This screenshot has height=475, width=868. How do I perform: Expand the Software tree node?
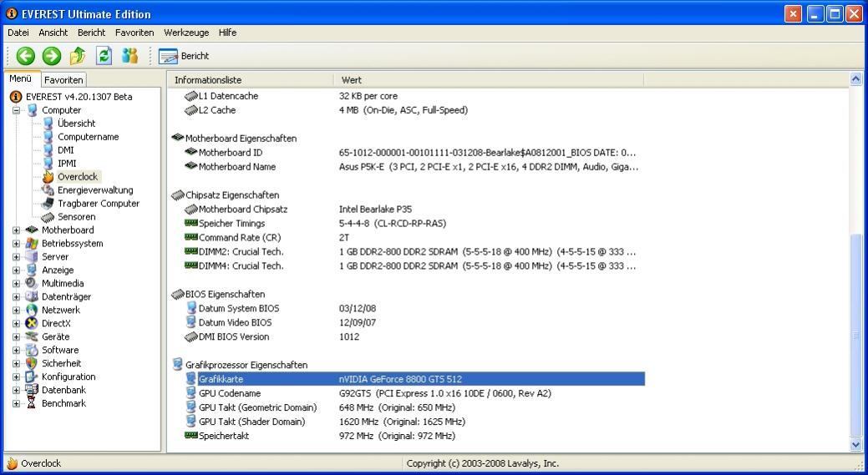16,350
